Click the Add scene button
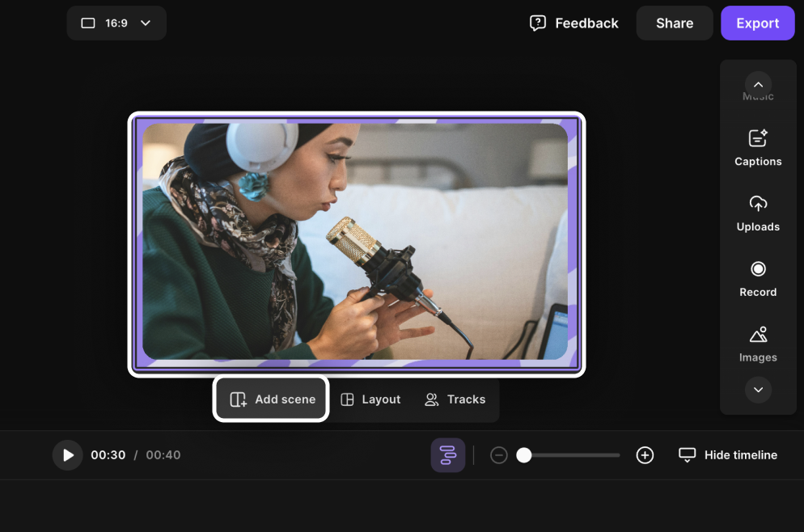The height and width of the screenshot is (532, 804). point(272,399)
